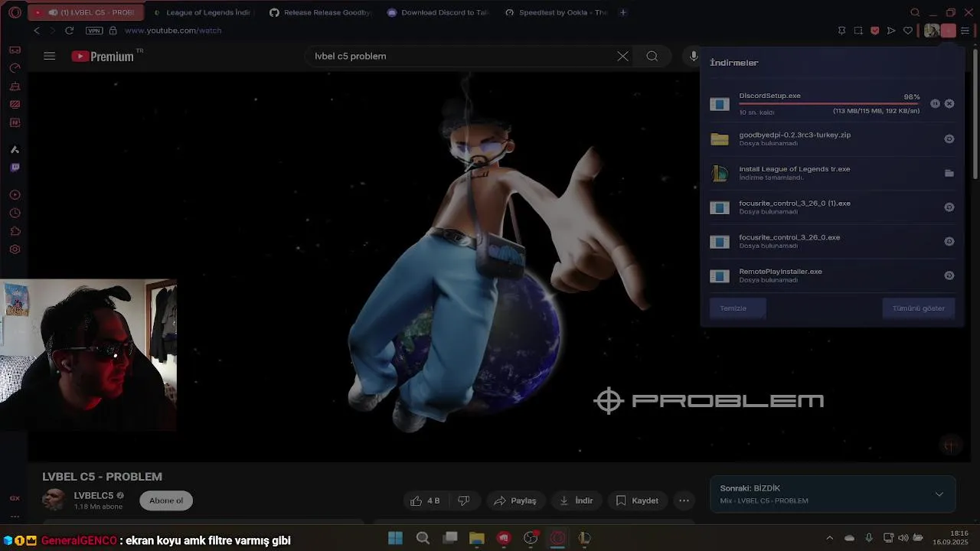Open Settings gear in Opera sidebar
Screen dimensions: 980x551
click(x=15, y=249)
